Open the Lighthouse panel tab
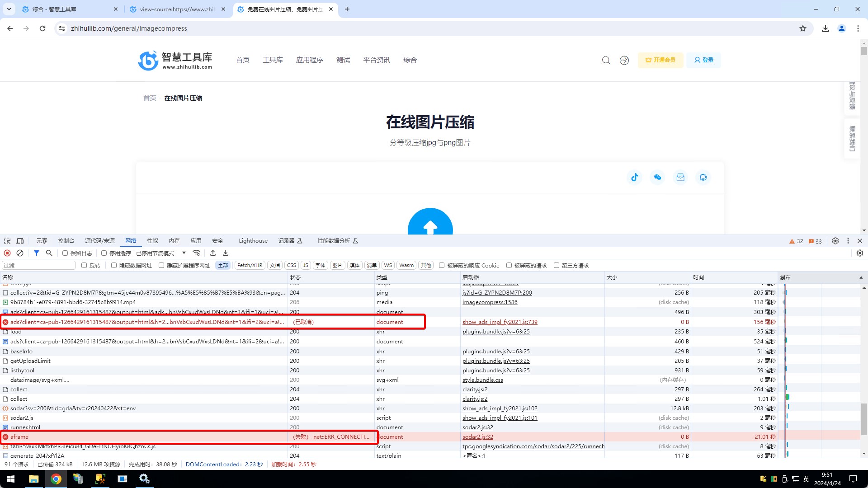The height and width of the screenshot is (488, 868). click(x=253, y=241)
